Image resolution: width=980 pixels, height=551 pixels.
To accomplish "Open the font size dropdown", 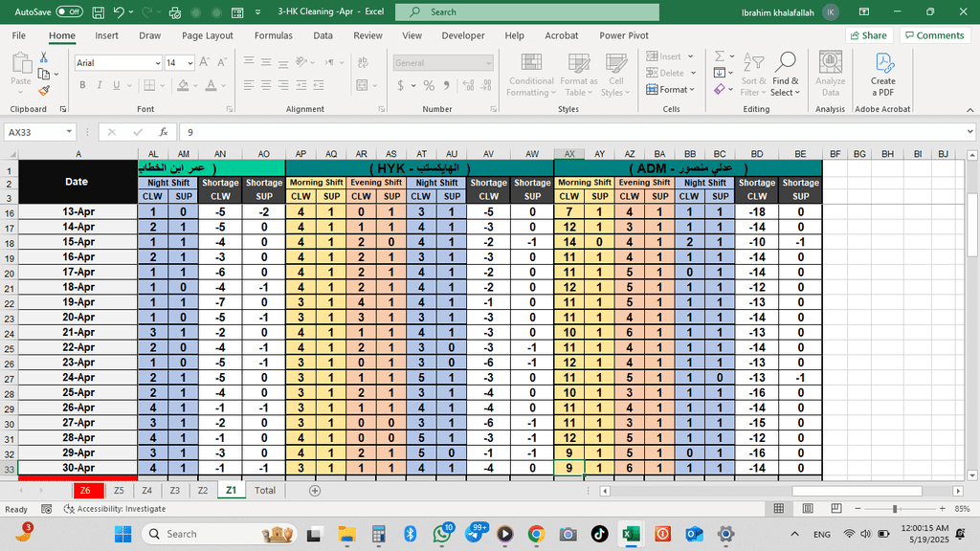I will (190, 63).
